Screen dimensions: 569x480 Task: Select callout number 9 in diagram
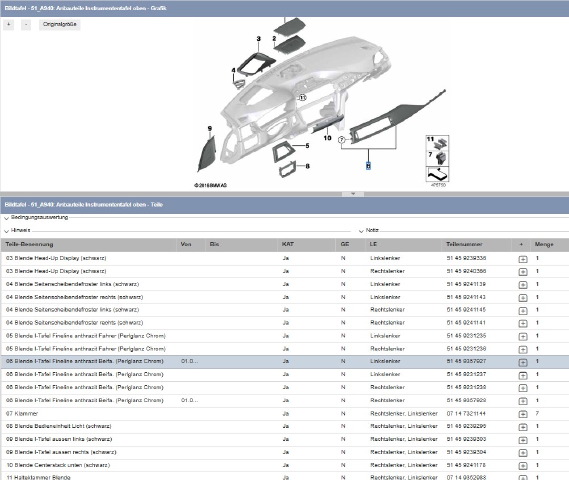pos(210,128)
